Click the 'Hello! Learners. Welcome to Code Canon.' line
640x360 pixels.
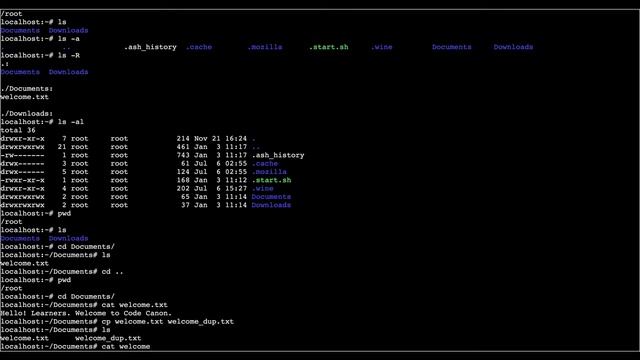[x=86, y=313]
